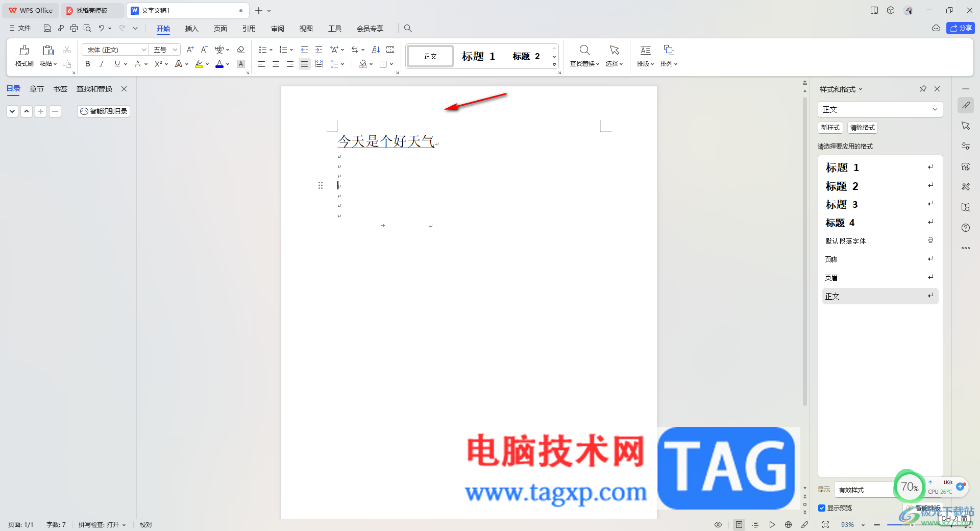The image size is (980, 531).
Task: Open the 引用 ribbon tab
Action: click(249, 29)
